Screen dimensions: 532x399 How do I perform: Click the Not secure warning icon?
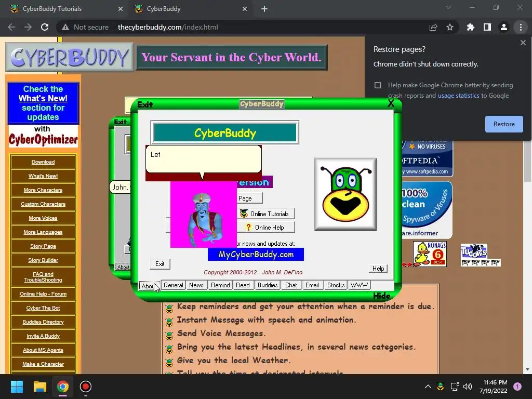point(65,27)
